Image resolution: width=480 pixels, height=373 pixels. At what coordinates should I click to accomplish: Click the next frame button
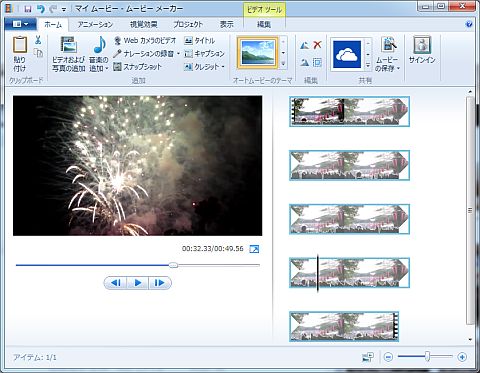coord(160,283)
